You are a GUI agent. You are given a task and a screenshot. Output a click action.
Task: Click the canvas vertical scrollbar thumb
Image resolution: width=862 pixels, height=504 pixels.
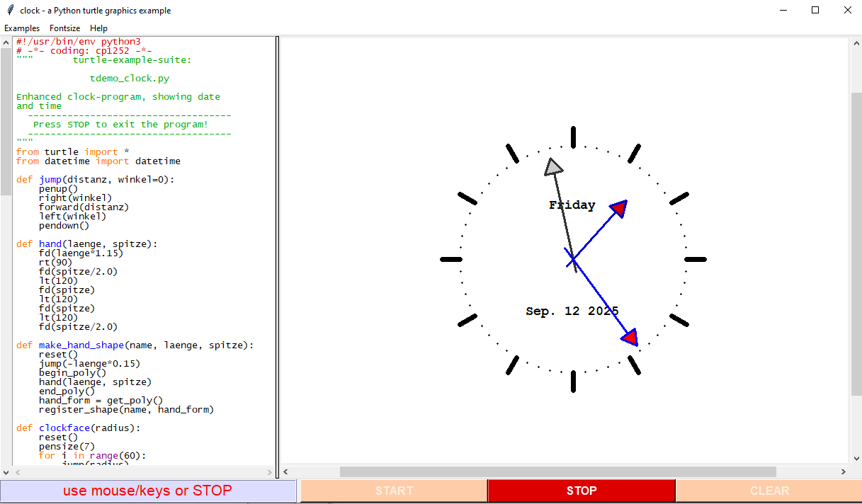(856, 244)
